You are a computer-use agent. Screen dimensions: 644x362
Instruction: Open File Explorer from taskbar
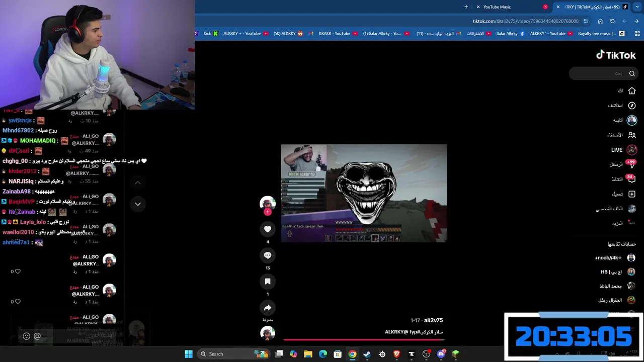coord(308,354)
